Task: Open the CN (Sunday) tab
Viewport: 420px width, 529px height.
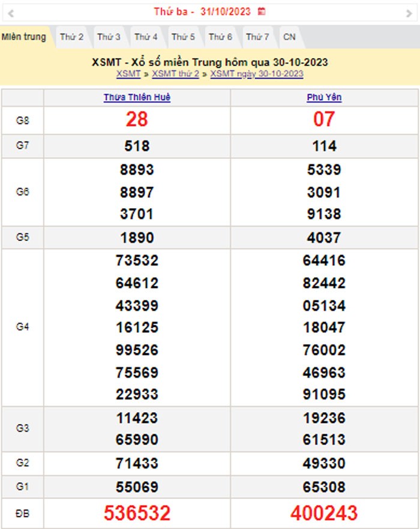Action: click(x=289, y=37)
